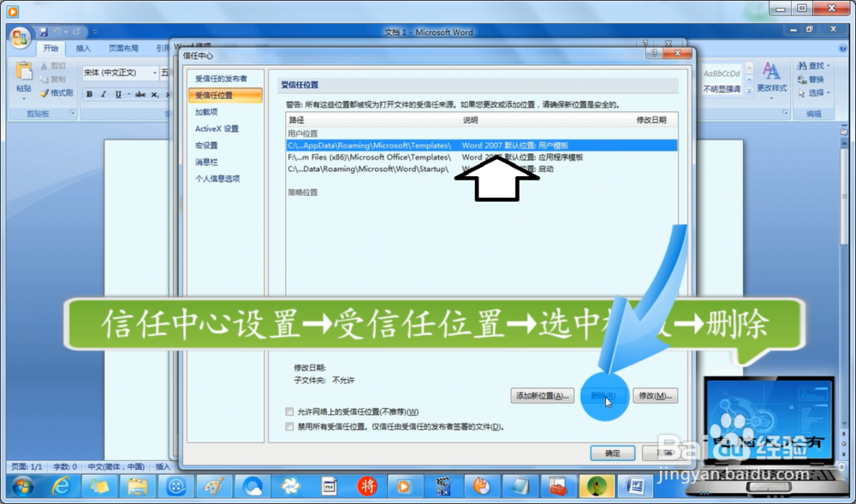
Task: Click the 字数: 0 status bar item
Action: pos(64,467)
